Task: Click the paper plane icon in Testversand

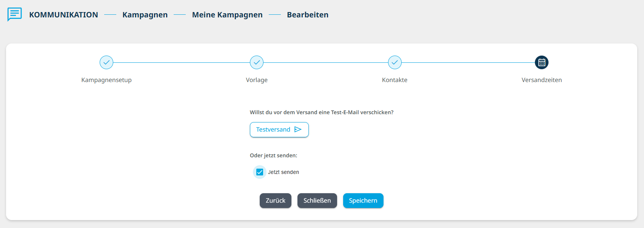Action: (298, 129)
